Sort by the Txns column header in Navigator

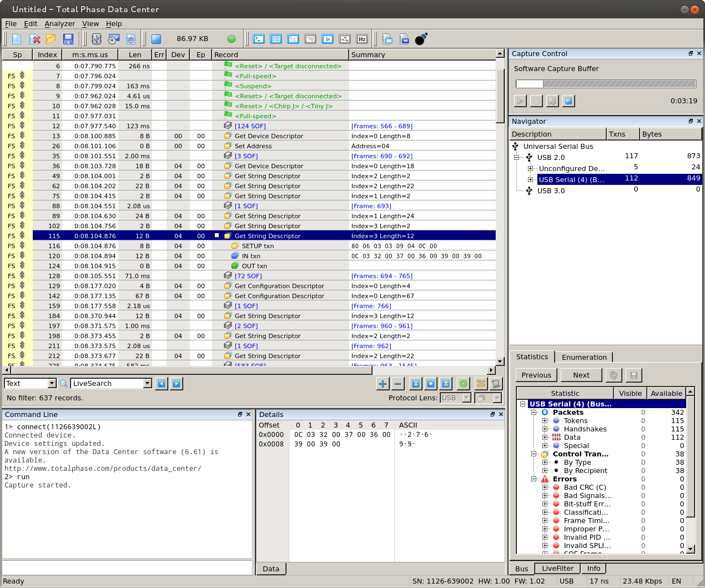[622, 134]
